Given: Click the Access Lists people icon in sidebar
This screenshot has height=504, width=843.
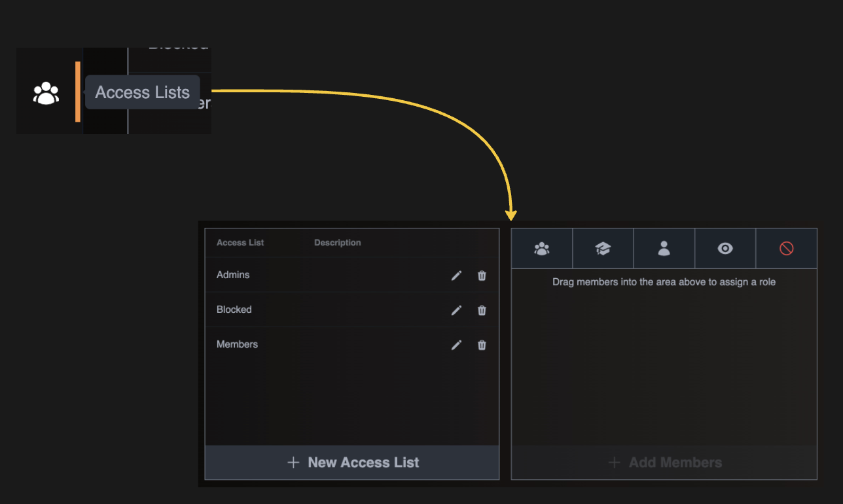Looking at the screenshot, I should point(46,93).
